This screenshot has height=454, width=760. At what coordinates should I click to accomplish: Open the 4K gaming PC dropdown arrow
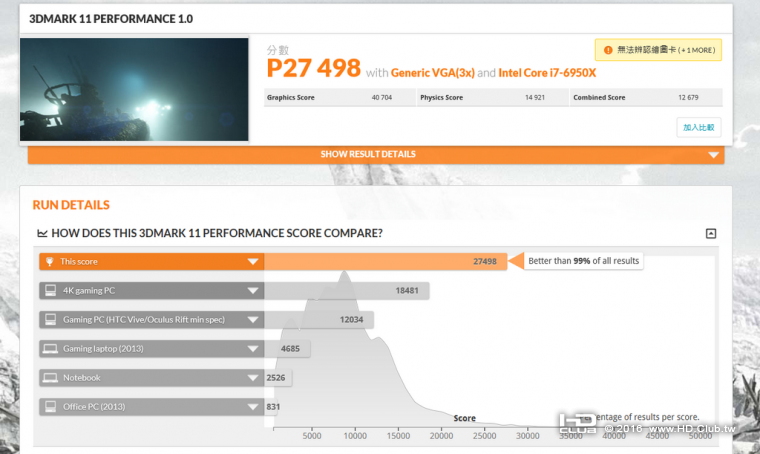point(254,291)
